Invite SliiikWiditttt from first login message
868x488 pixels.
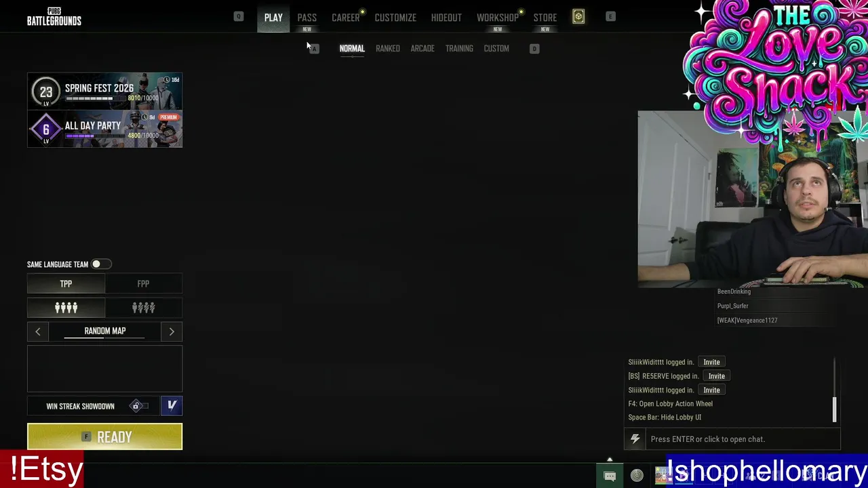point(711,362)
